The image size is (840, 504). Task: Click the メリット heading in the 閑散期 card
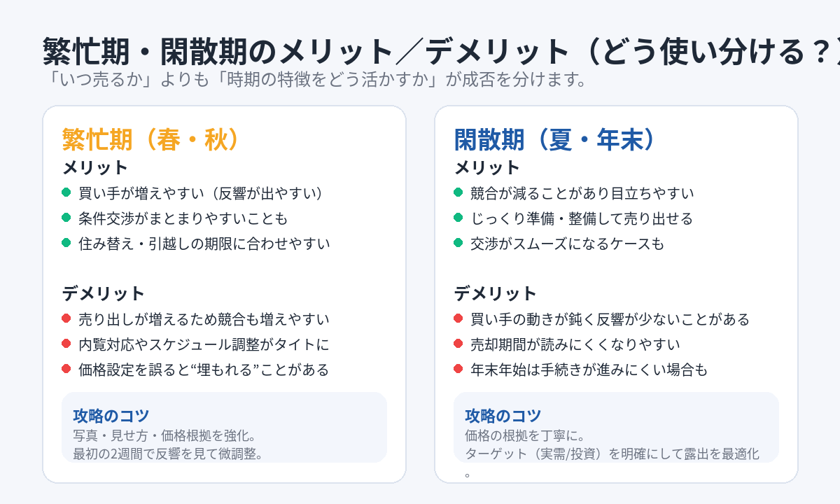pos(487,167)
